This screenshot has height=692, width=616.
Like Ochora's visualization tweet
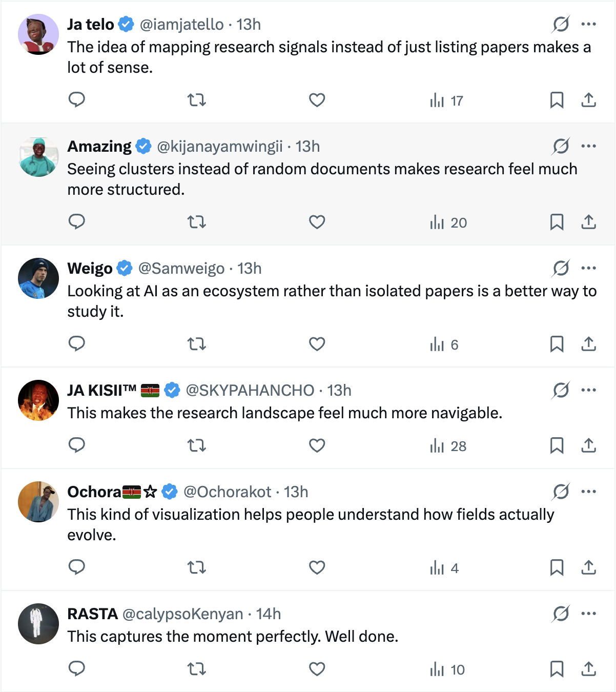[x=317, y=567]
